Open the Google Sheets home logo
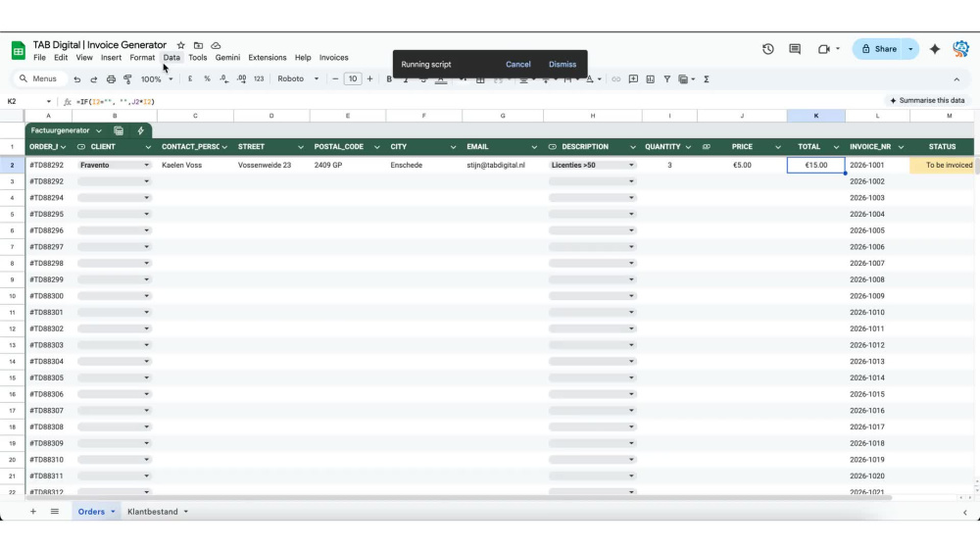 point(18,51)
